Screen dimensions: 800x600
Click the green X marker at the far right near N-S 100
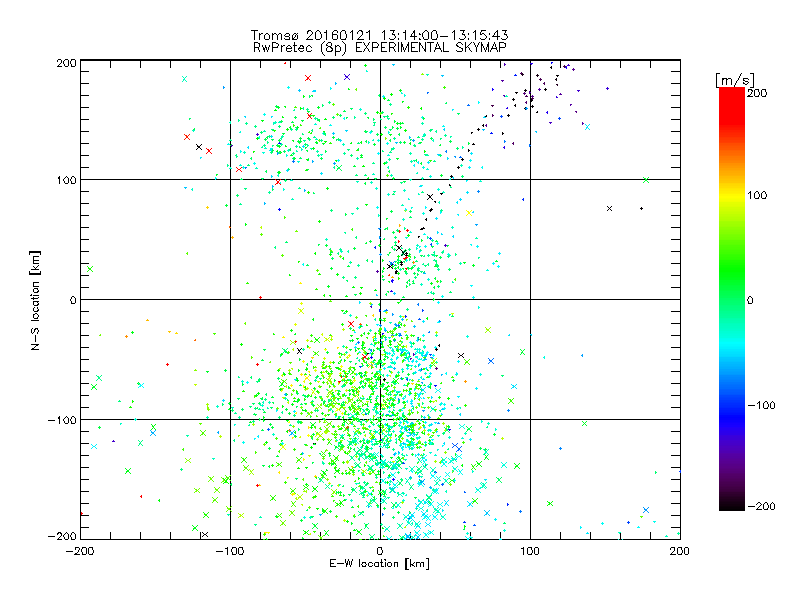point(646,180)
